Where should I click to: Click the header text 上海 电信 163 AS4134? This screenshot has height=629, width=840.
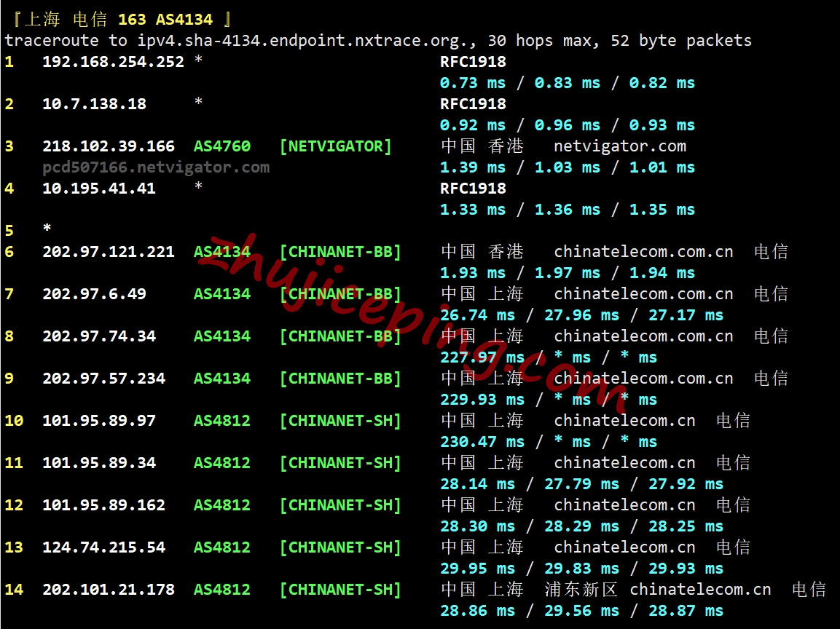tap(119, 20)
